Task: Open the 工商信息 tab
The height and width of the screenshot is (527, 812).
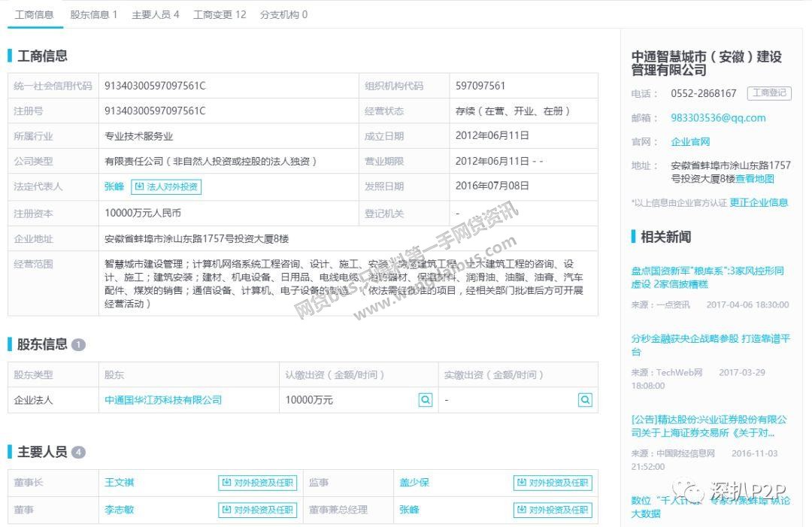Action: [x=34, y=14]
